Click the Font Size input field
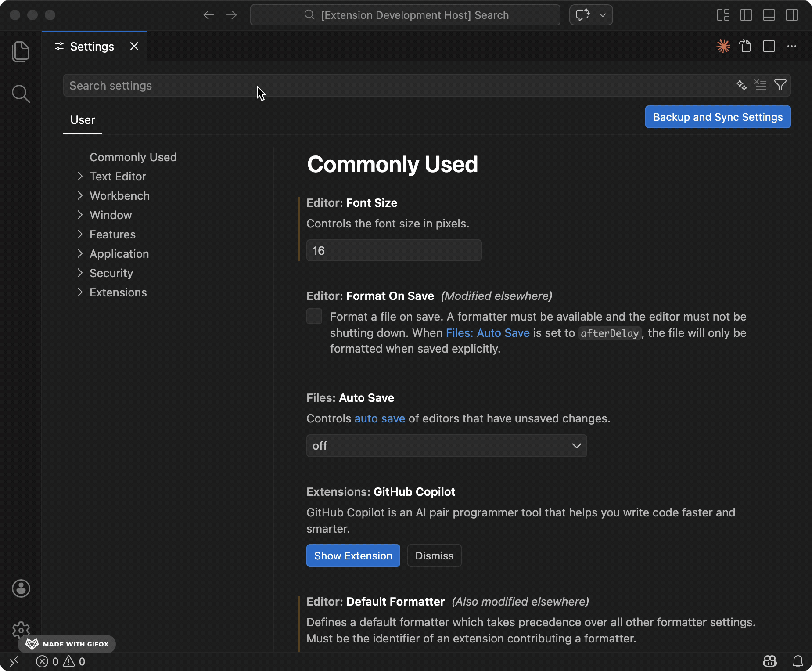This screenshot has width=812, height=671. [394, 251]
